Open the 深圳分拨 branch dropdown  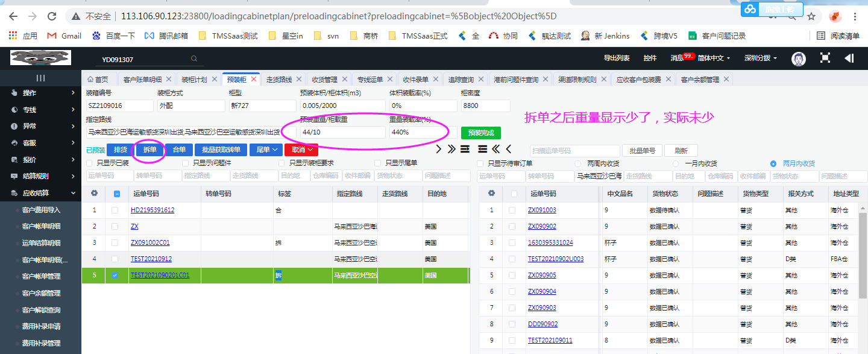tap(760, 58)
